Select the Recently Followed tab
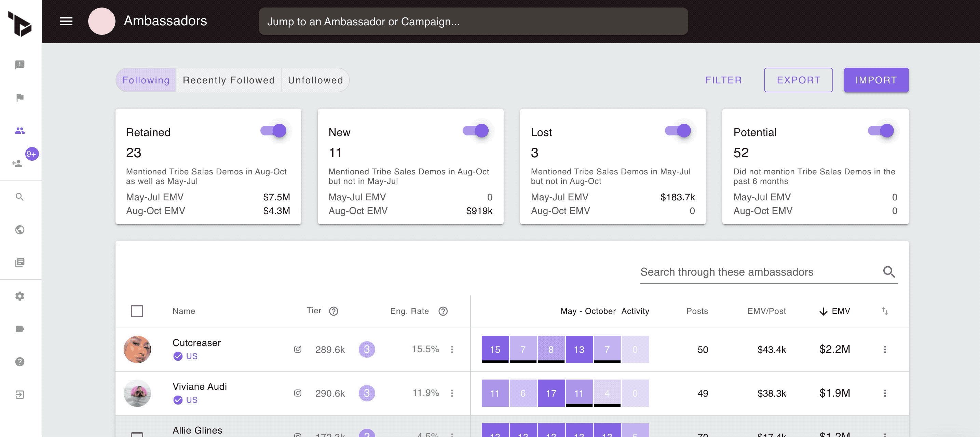The image size is (980, 437). pos(229,79)
